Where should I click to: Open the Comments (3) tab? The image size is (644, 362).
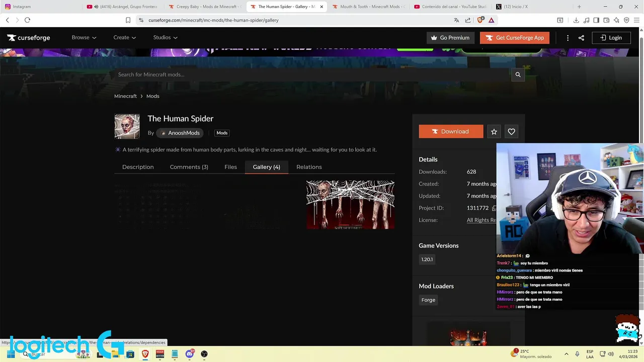[x=189, y=167]
